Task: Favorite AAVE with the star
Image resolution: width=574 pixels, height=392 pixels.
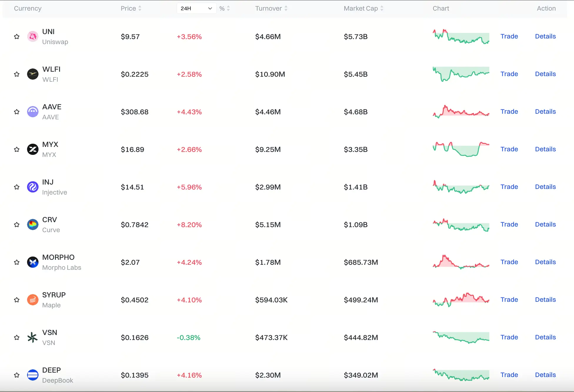Action: pyautogui.click(x=17, y=112)
